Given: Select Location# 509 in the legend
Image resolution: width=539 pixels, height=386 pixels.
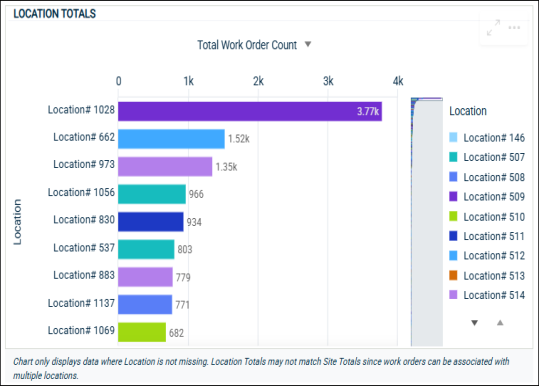Looking at the screenshot, I should pyautogui.click(x=487, y=197).
